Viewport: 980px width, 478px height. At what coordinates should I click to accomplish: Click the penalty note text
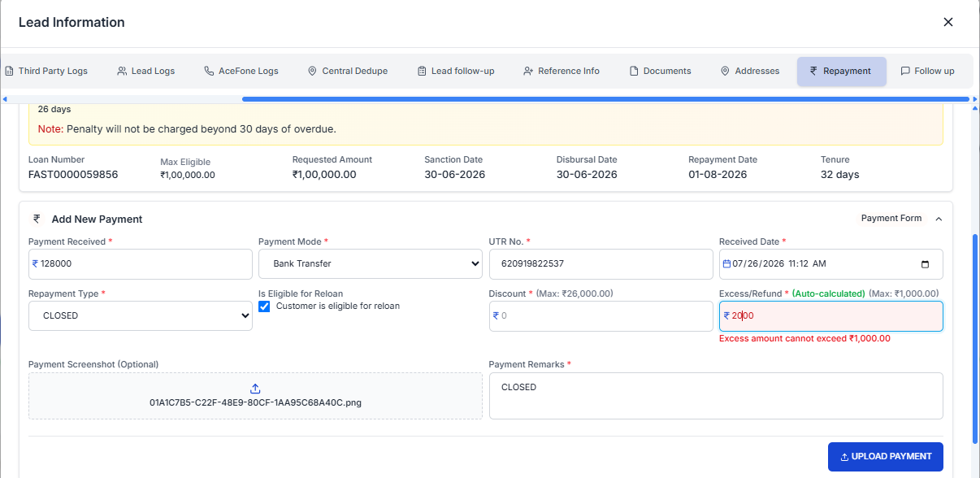187,129
